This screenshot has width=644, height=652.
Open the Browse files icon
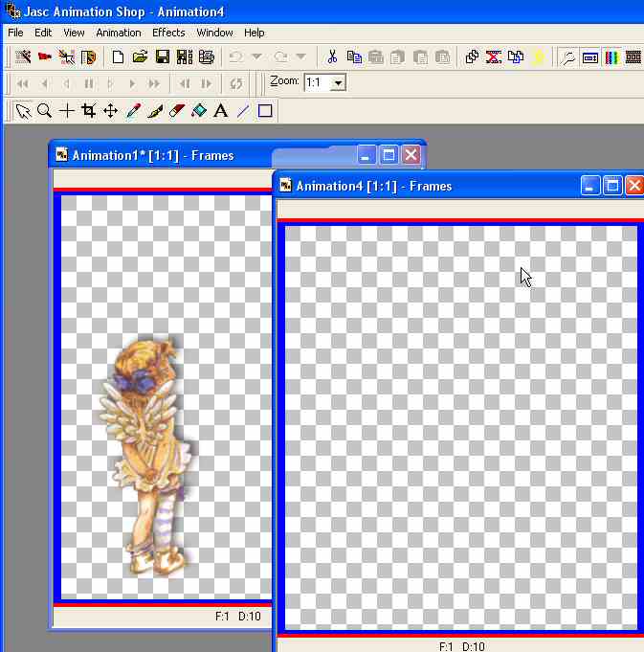tap(88, 56)
